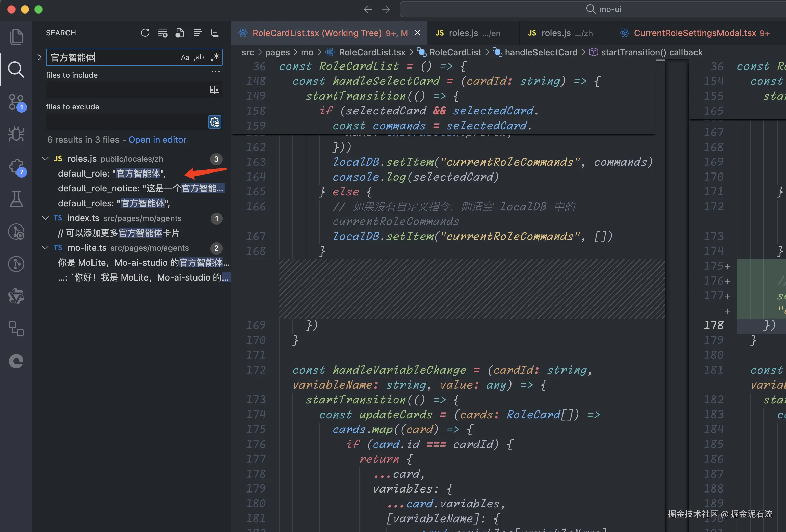
Task: Open new search editor
Action: coord(180,33)
